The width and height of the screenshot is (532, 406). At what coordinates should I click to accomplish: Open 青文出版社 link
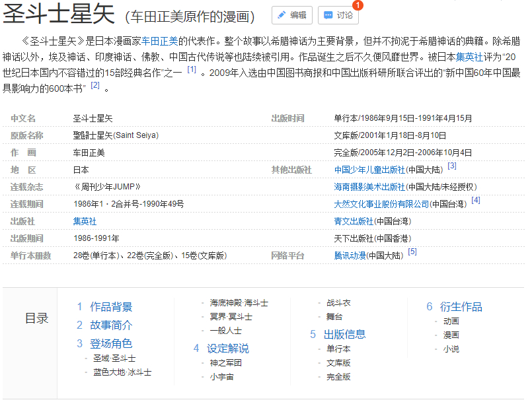[354, 221]
